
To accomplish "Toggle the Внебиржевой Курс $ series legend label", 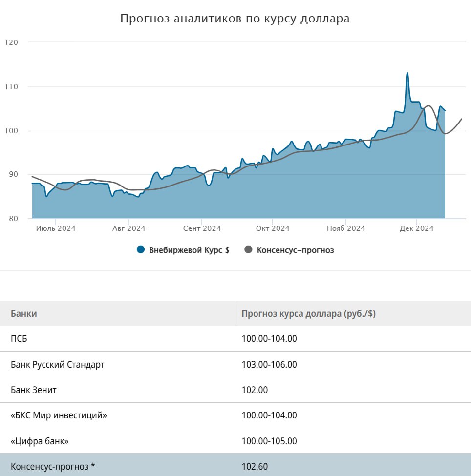I will 189,250.
